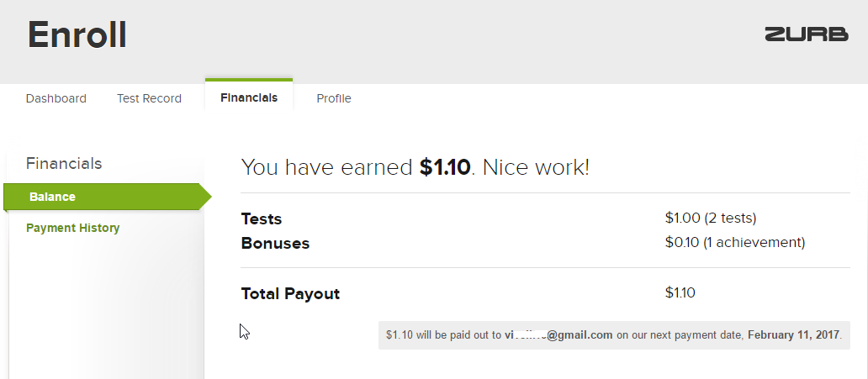868x379 pixels.
Task: Click the ZURB logo
Action: 806,34
